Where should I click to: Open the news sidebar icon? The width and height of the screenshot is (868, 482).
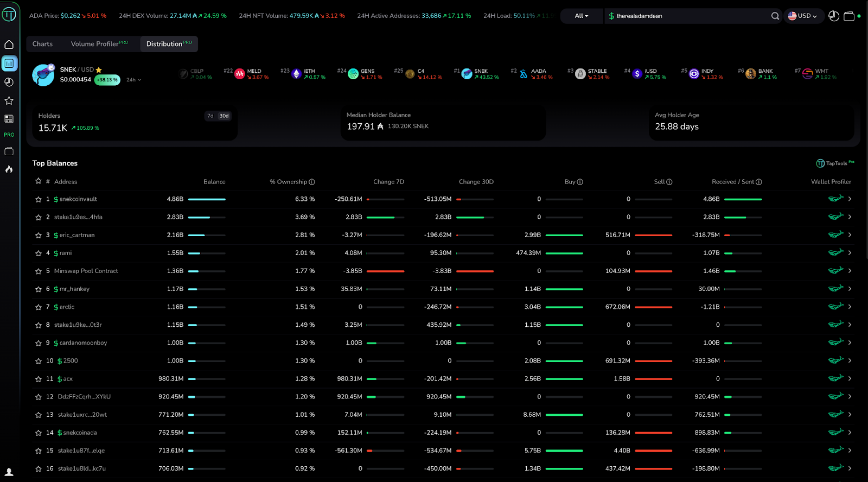click(x=9, y=118)
